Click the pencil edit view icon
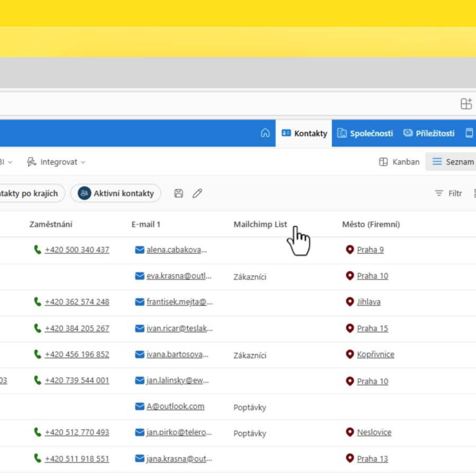This screenshot has height=476, width=476. [x=197, y=194]
